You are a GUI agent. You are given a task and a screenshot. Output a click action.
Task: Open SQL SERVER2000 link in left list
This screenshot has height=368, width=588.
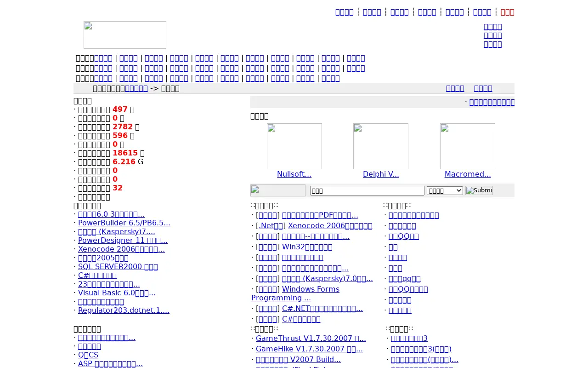coord(118,266)
